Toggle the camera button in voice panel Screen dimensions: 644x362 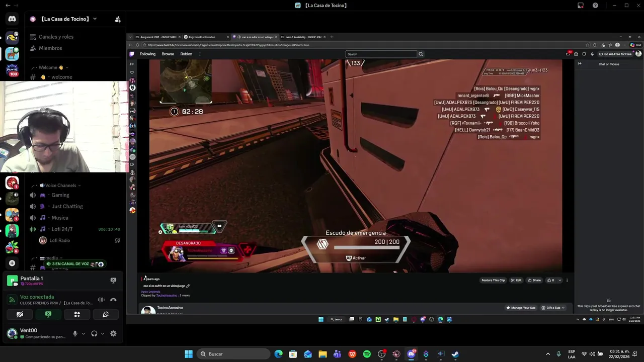coord(20,314)
